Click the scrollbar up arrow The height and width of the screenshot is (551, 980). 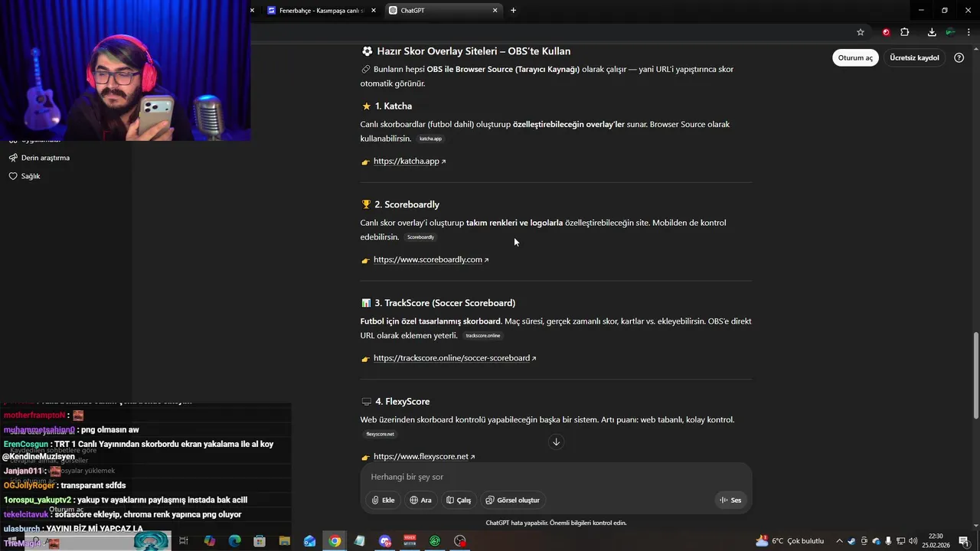tap(975, 48)
